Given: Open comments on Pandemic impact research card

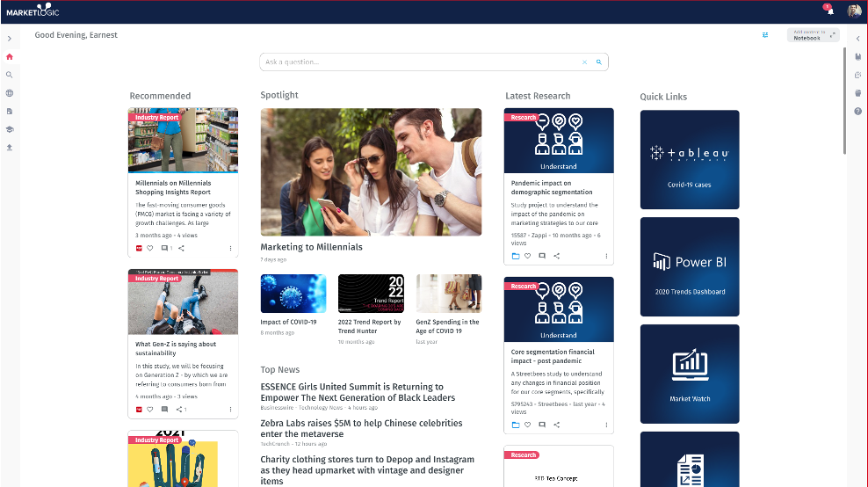Looking at the screenshot, I should pos(542,256).
